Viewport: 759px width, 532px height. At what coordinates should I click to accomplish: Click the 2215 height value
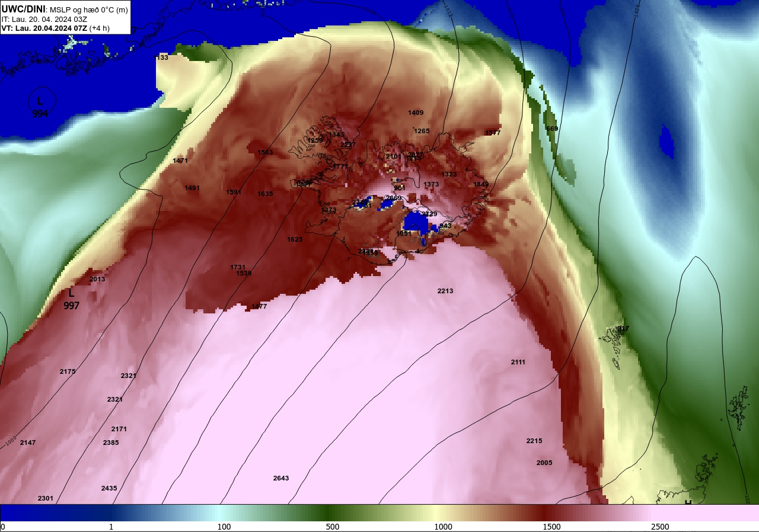tap(534, 441)
